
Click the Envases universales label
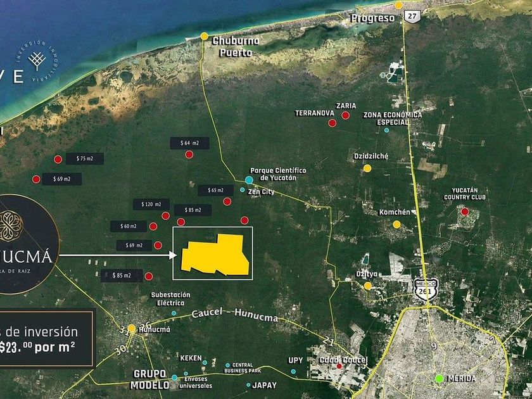(x=196, y=383)
